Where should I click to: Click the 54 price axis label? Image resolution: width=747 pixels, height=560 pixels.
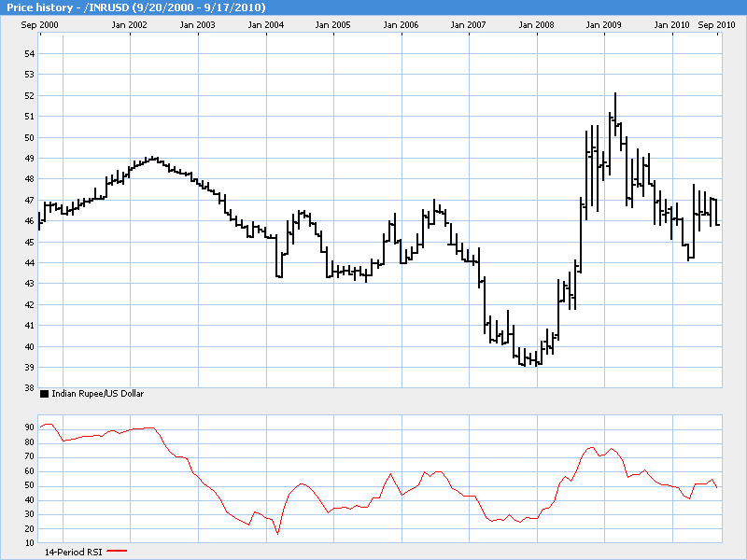tap(29, 54)
